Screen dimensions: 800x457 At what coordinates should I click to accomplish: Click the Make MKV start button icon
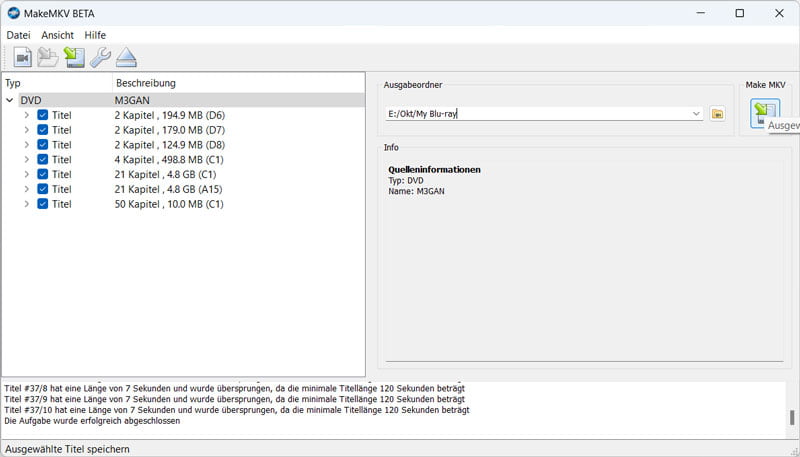click(x=765, y=113)
